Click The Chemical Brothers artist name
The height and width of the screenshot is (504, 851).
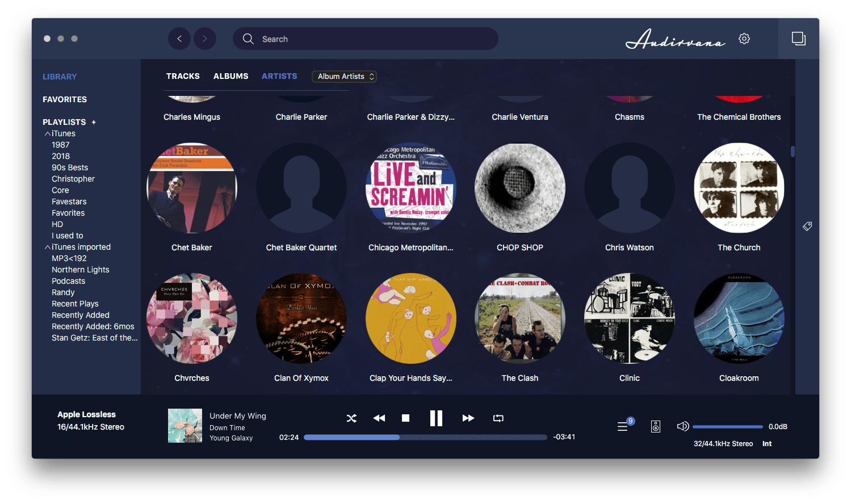coord(739,117)
